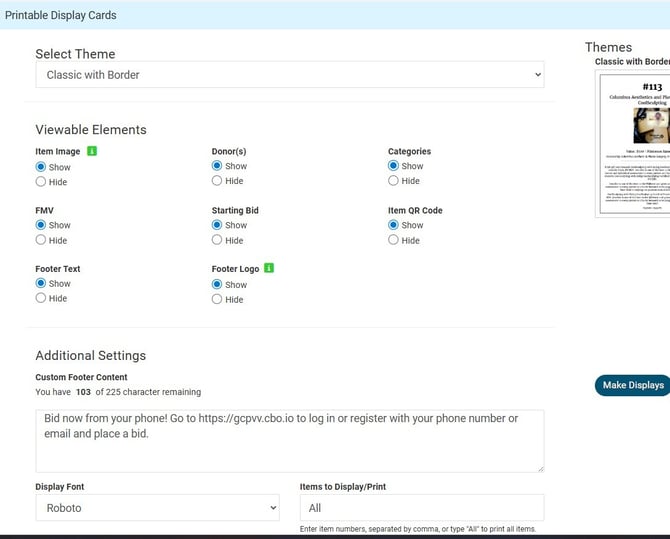Choose Hide for Categories
This screenshot has width=670, height=539.
tap(394, 181)
